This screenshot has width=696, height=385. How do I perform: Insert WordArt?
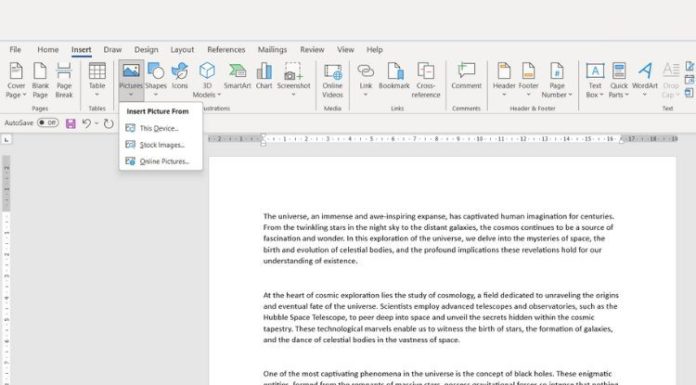pyautogui.click(x=645, y=80)
